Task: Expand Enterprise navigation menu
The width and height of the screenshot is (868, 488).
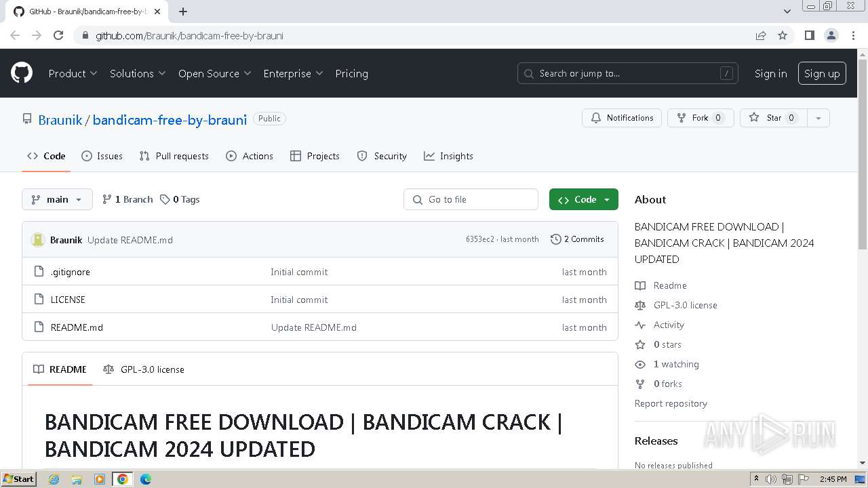Action: [293, 73]
